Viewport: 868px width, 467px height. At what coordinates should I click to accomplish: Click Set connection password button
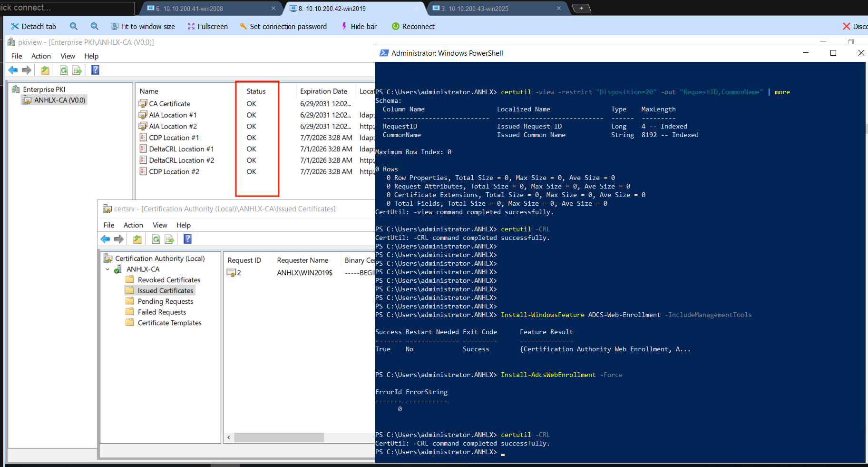283,27
